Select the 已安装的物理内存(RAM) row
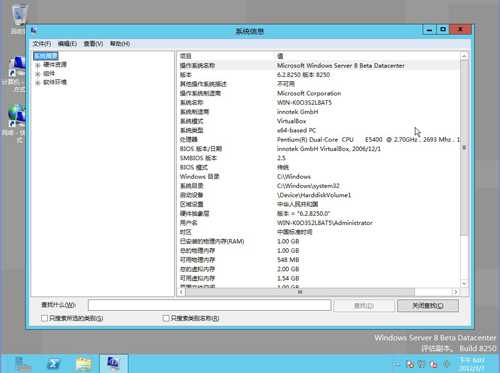Image resolution: width=500 pixels, height=373 pixels. (318, 241)
